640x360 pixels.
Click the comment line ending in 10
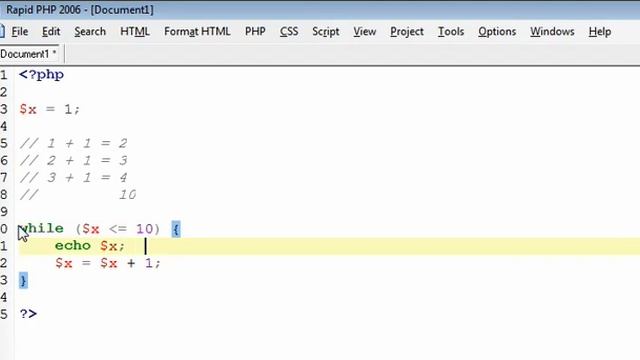(x=78, y=195)
